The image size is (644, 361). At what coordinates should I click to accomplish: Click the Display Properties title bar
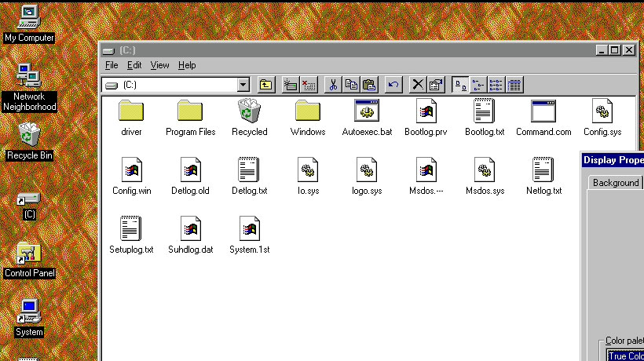(613, 160)
